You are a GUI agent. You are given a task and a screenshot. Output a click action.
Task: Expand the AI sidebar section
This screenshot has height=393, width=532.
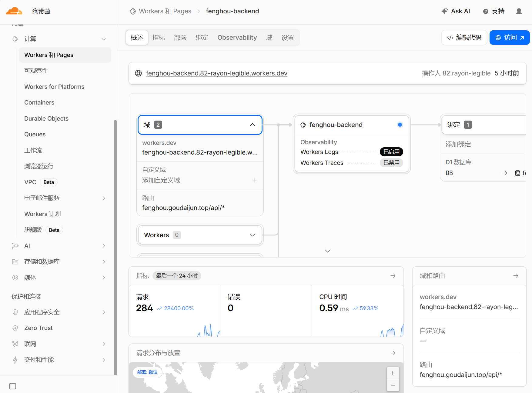104,246
